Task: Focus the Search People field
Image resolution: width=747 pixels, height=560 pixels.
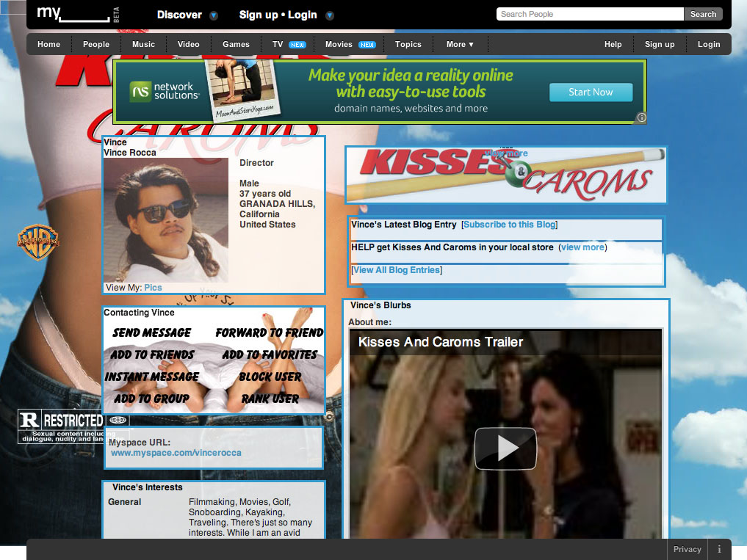Action: coord(590,14)
